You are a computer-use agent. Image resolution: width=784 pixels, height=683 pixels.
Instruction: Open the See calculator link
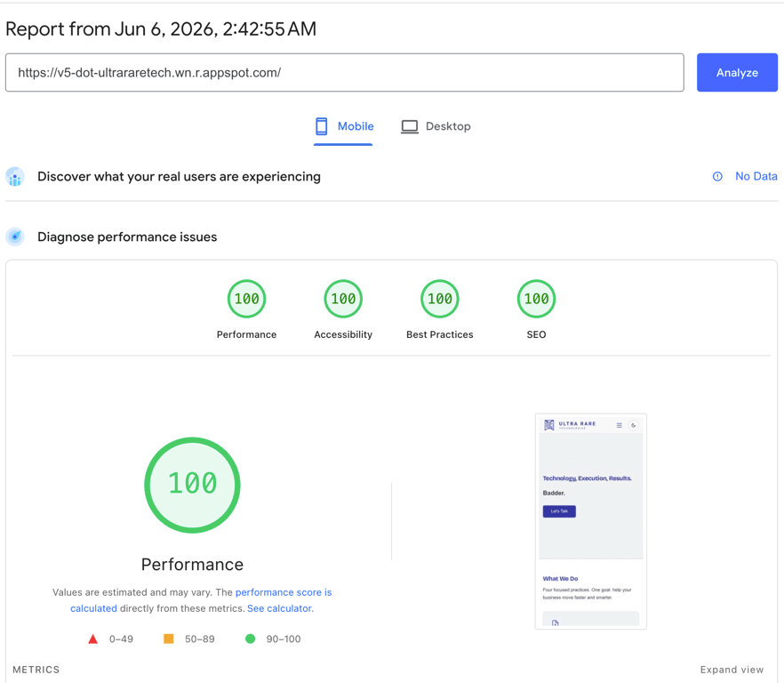click(x=280, y=608)
